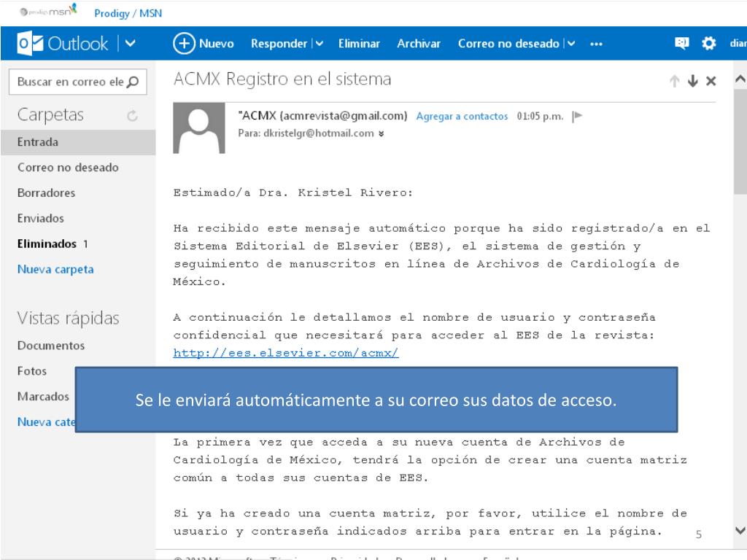The width and height of the screenshot is (747, 560).
Task: Click the sender avatar picture
Action: (x=198, y=128)
